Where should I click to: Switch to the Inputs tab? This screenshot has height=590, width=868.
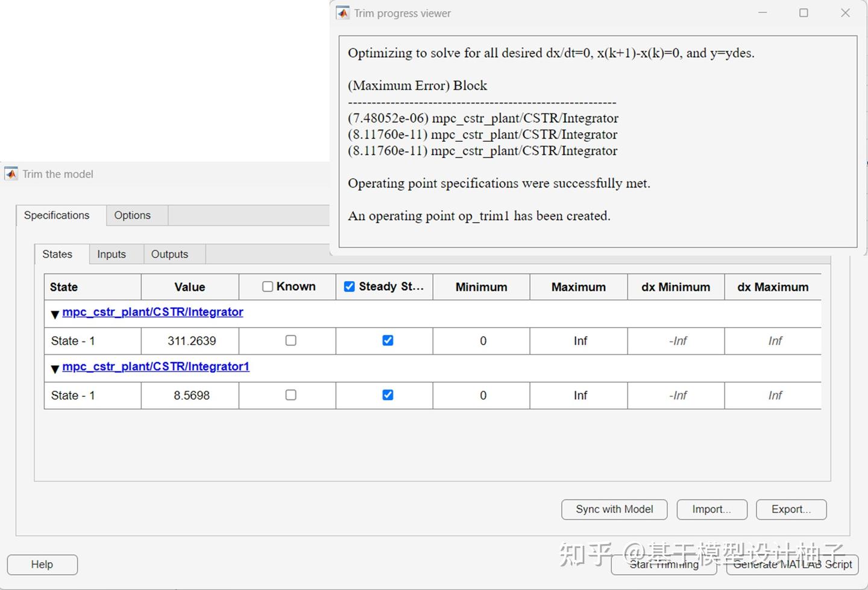[111, 254]
